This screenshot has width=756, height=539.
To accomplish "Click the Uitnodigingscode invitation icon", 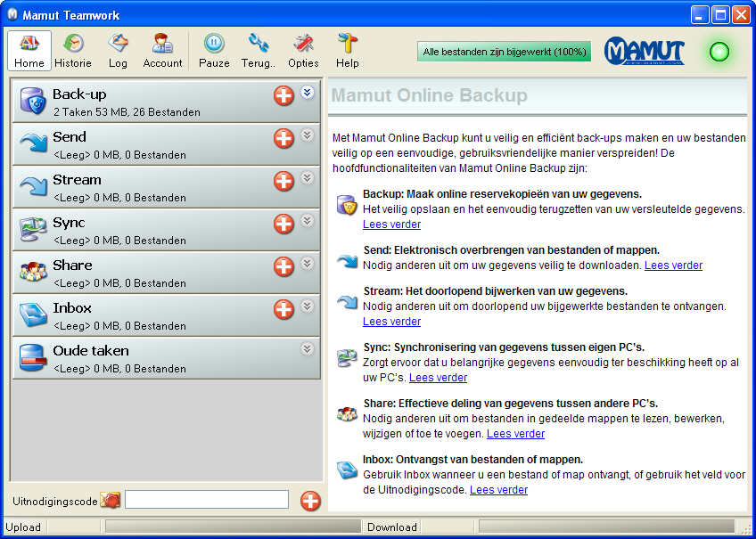I will pos(110,501).
